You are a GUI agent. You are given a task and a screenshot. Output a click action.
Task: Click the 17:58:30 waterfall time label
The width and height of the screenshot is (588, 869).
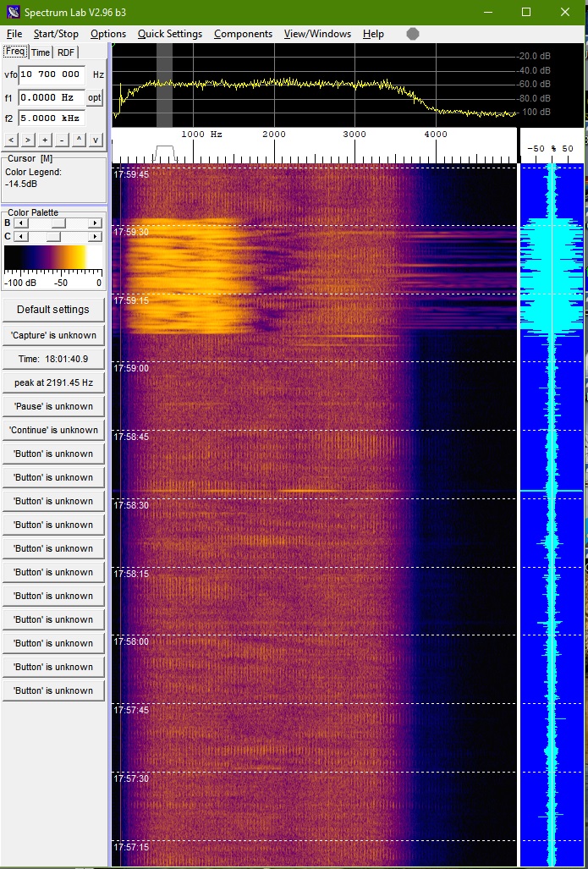(x=131, y=505)
